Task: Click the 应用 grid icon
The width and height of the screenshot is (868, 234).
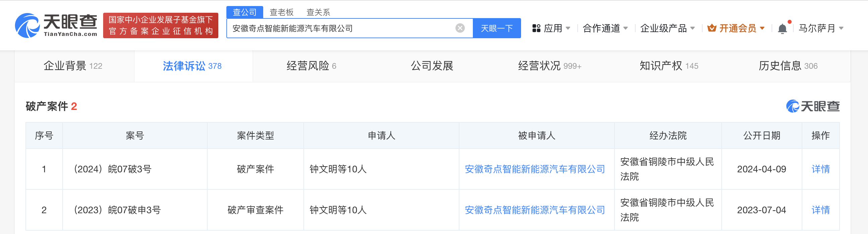Action: 536,28
